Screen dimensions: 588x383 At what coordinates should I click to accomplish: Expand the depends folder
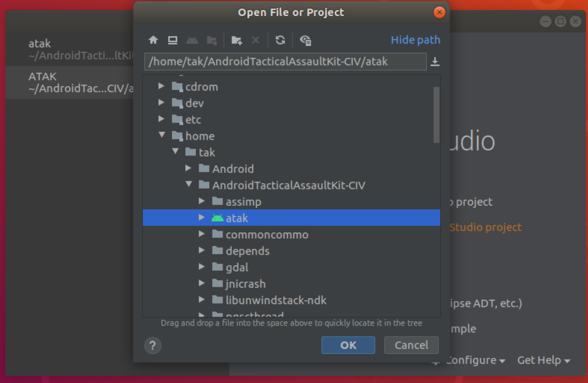(202, 250)
